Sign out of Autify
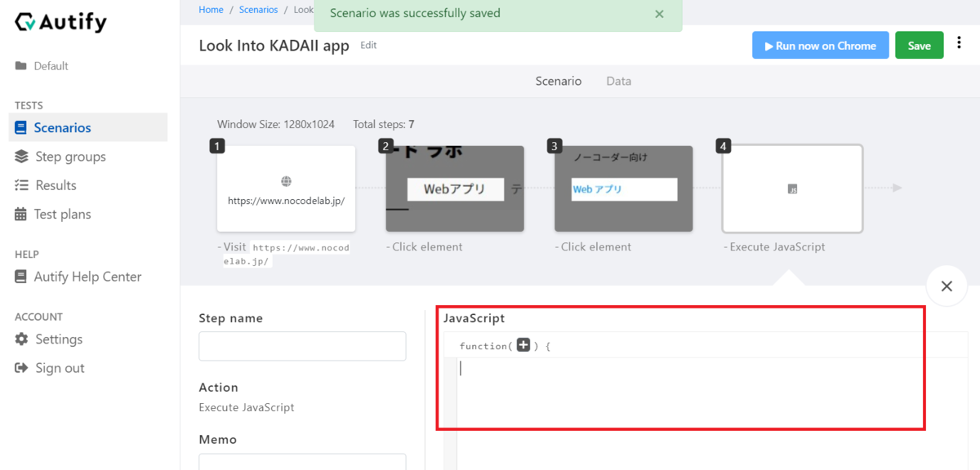980x470 pixels. 50,368
